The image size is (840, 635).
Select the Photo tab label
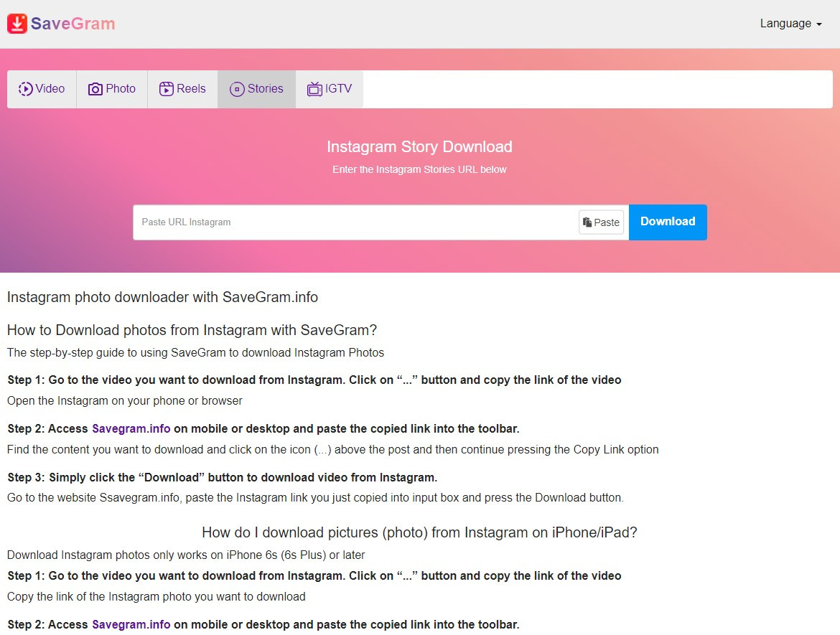pyautogui.click(x=121, y=89)
